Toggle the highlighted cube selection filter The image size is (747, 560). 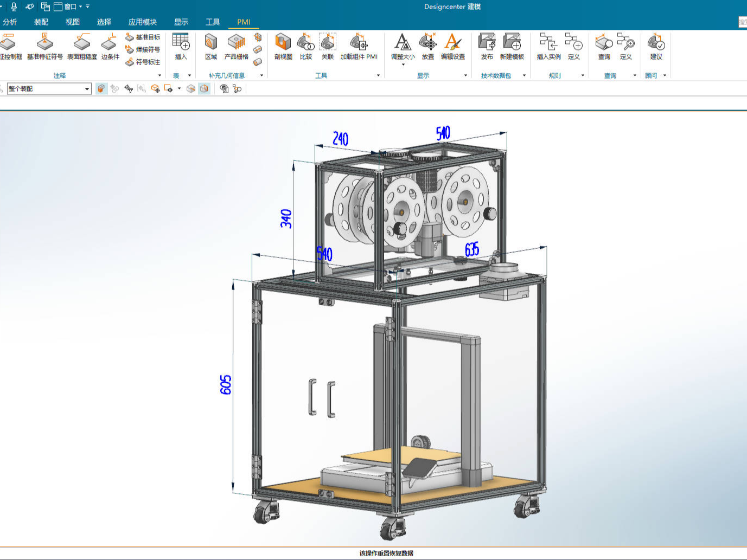pyautogui.click(x=101, y=89)
